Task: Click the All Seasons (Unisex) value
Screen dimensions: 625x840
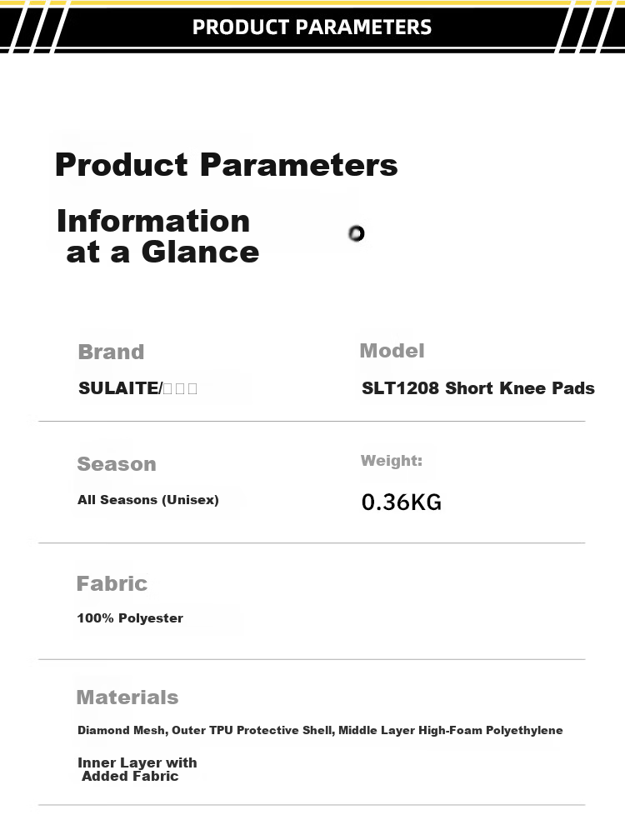Action: [148, 500]
